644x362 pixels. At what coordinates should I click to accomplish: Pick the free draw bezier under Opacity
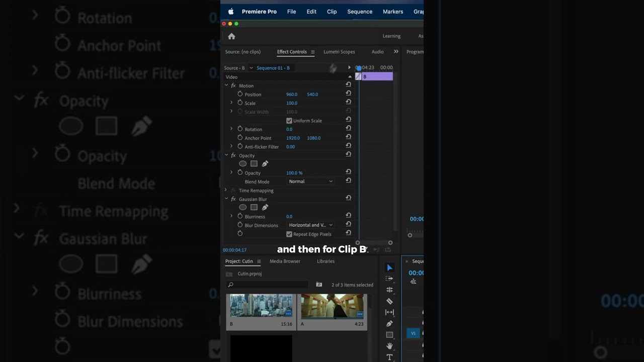pos(265,164)
